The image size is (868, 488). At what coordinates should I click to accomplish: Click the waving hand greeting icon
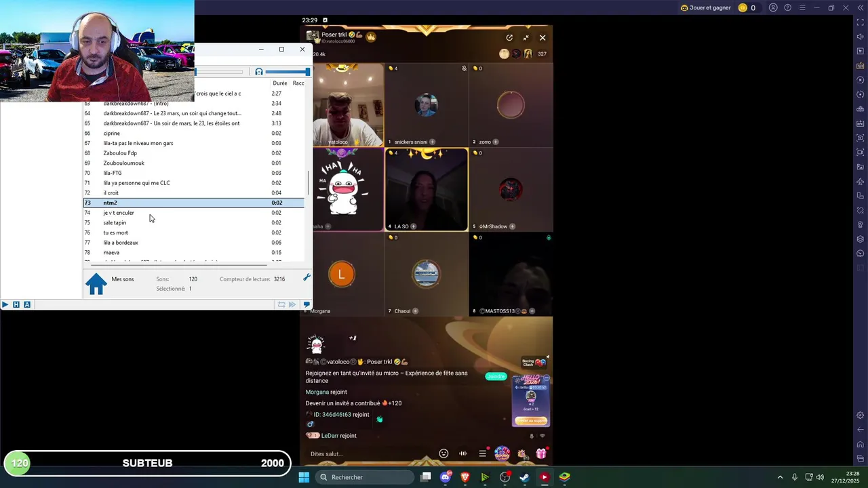[379, 419]
